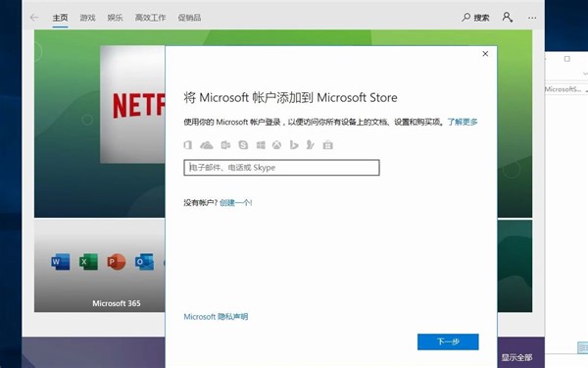Open the Microsoft 365 tile
The height and width of the screenshot is (368, 588).
(99, 266)
